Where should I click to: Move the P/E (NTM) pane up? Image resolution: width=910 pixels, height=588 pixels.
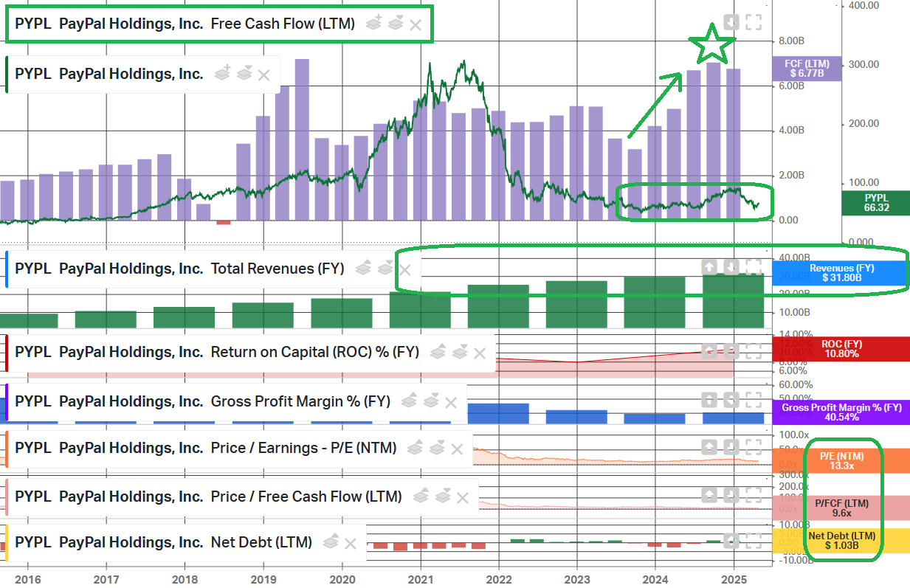(709, 446)
